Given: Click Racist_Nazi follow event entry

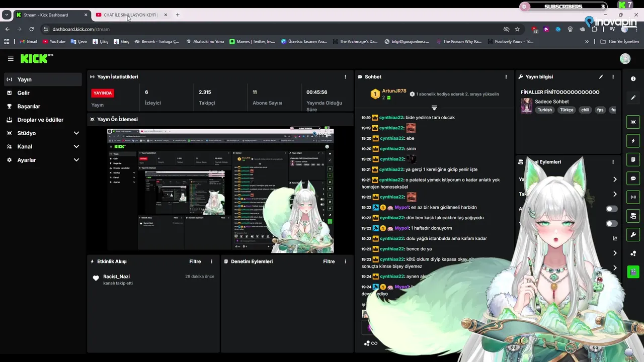Looking at the screenshot, I should click(153, 280).
